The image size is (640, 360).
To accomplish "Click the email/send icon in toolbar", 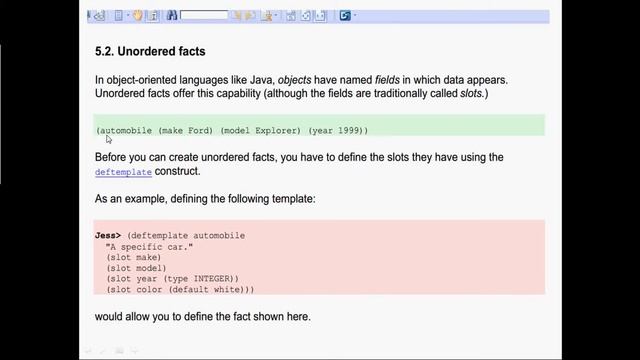I will point(99,16).
